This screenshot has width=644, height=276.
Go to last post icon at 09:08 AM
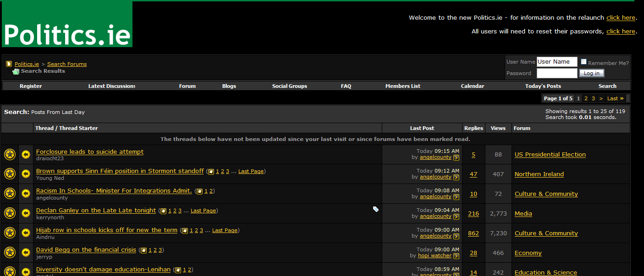point(456,197)
